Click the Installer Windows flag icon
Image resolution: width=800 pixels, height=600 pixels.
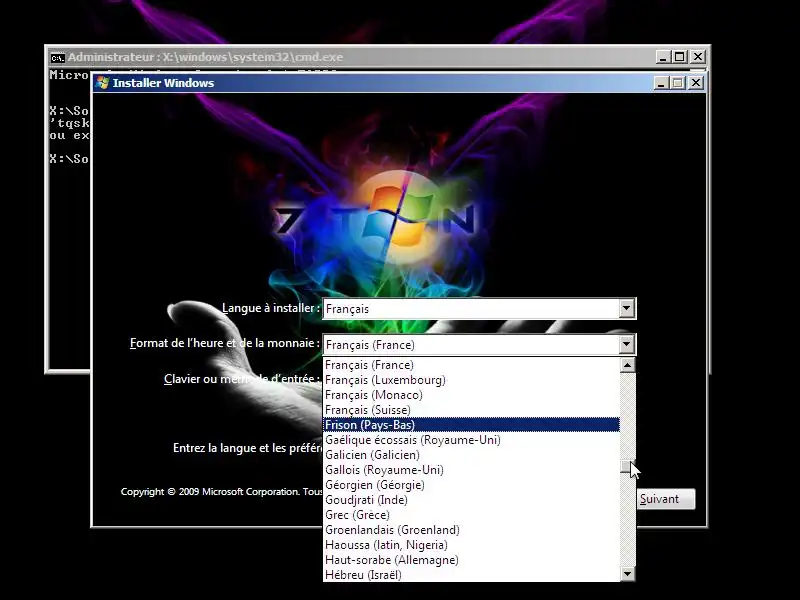click(102, 83)
